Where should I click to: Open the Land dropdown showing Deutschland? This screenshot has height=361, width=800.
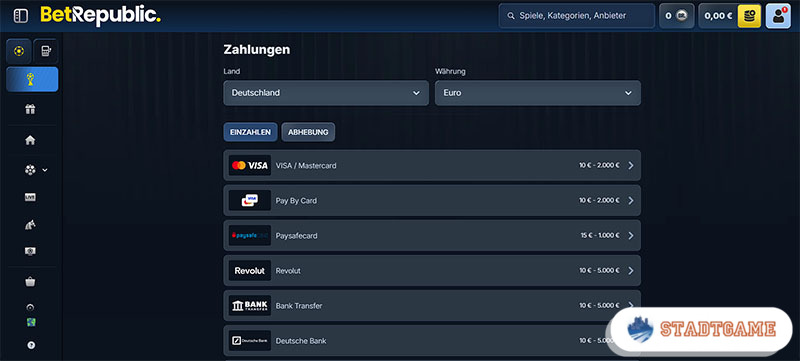click(x=326, y=93)
